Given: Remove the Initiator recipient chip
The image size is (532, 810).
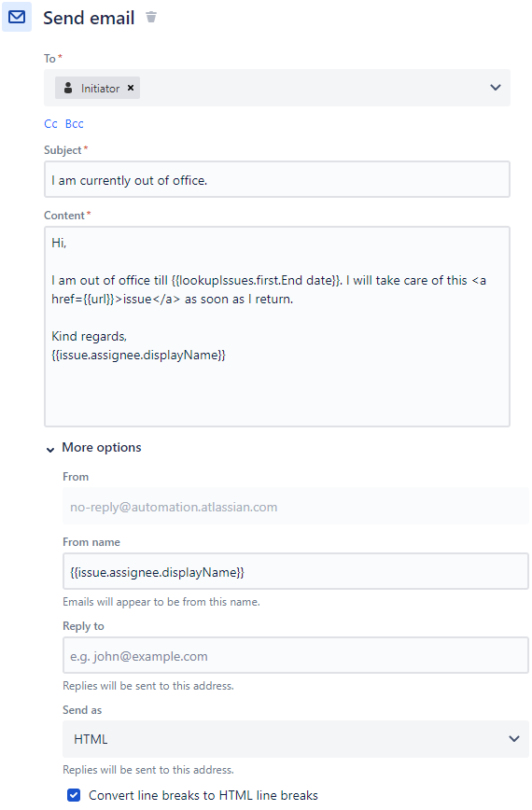Looking at the screenshot, I should click(131, 88).
